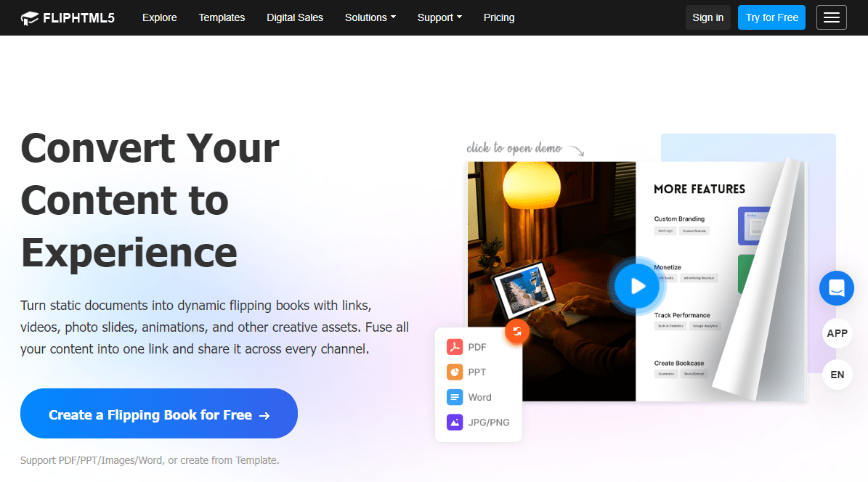Open the EN language selector
This screenshot has height=482, width=868.
(x=837, y=375)
